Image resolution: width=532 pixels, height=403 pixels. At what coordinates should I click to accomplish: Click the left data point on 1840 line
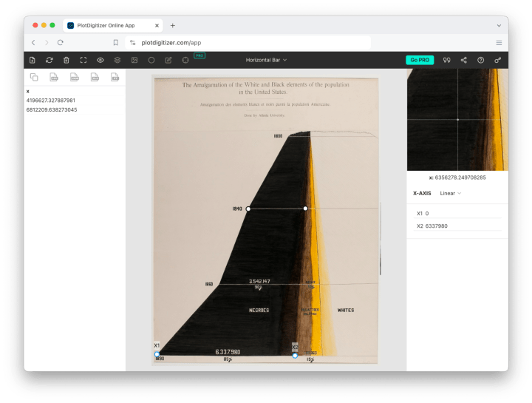(248, 209)
